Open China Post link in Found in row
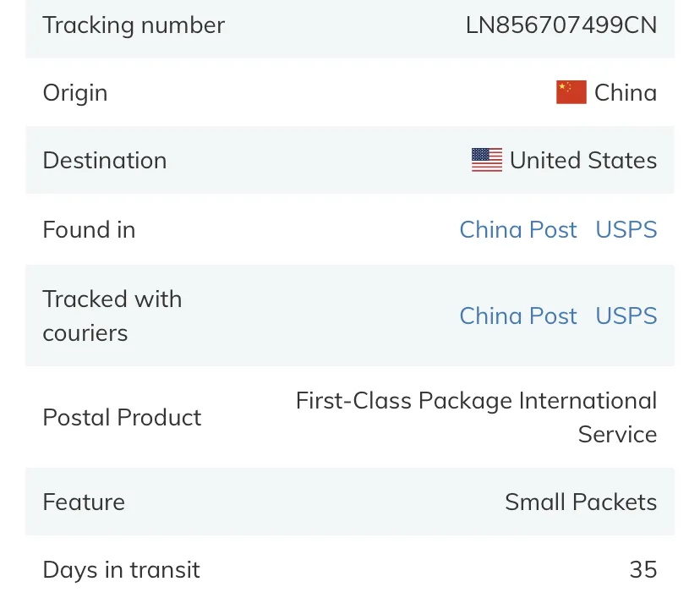Viewport: 700px width, 609px height. [518, 230]
